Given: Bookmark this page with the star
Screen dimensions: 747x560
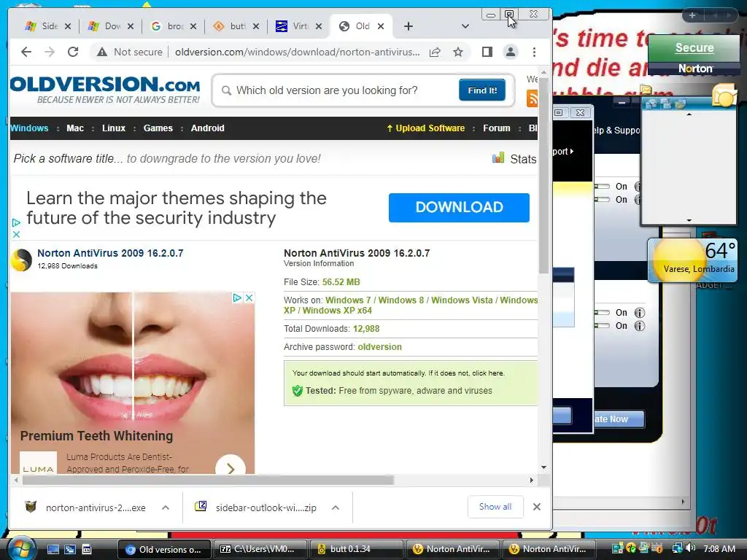Looking at the screenshot, I should 458,52.
